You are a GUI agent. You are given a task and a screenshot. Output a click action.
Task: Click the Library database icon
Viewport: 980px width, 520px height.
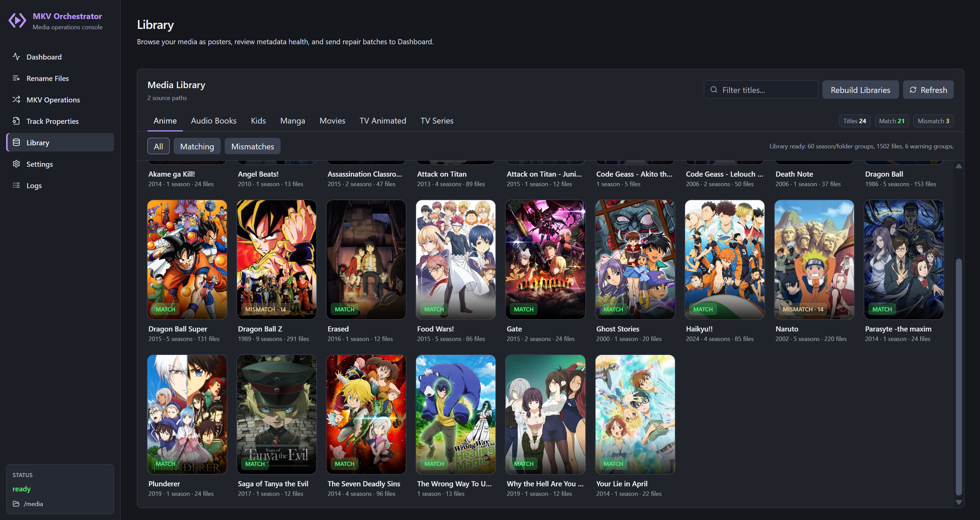point(16,143)
